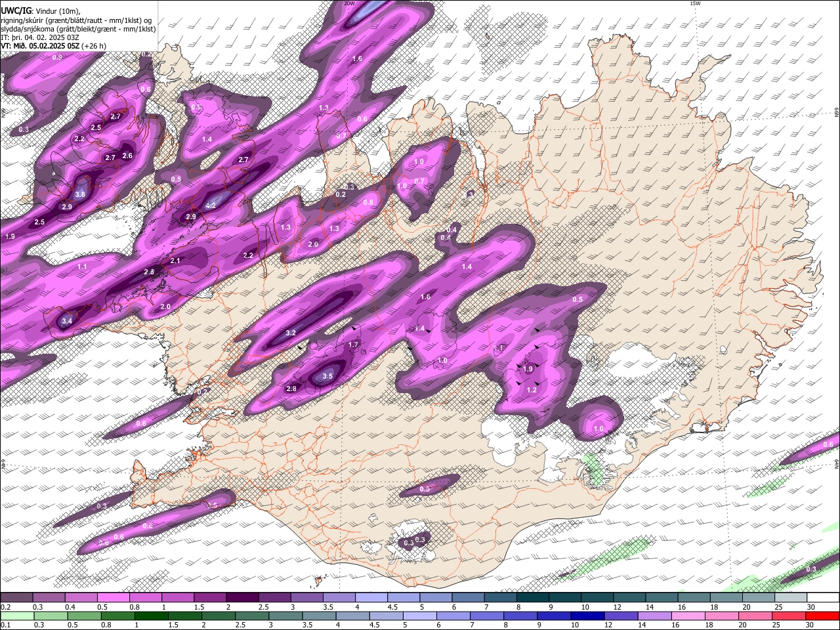
Task: Select the lower legend swatch between 3 and 3.5
Action: 285,616
